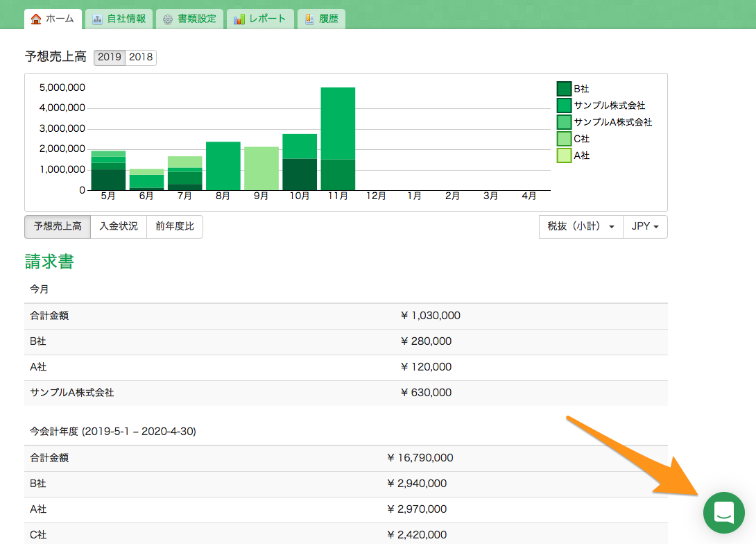Expand the JPY currency dropdown
Screen dimensions: 756x544
(645, 227)
